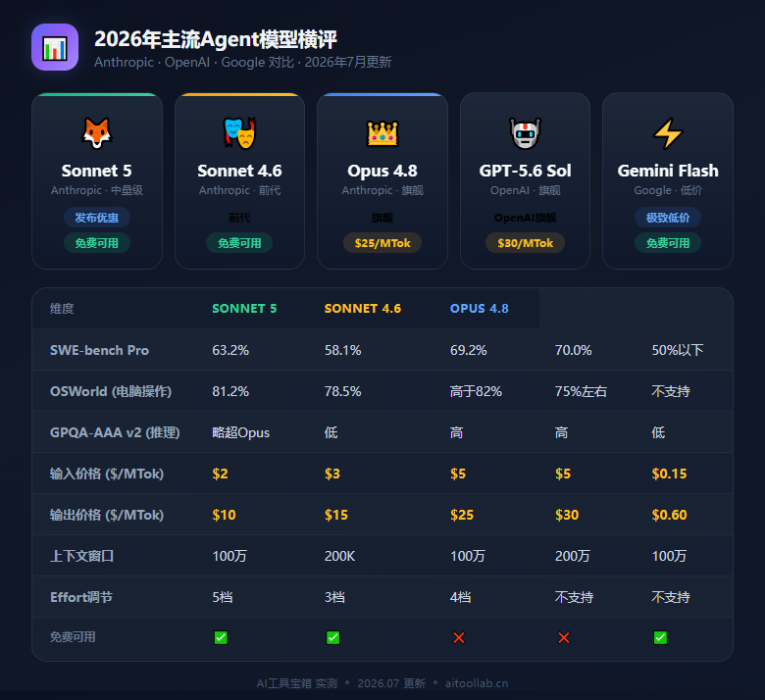Click the OSWorld (电脑操作) row label

tap(111, 391)
